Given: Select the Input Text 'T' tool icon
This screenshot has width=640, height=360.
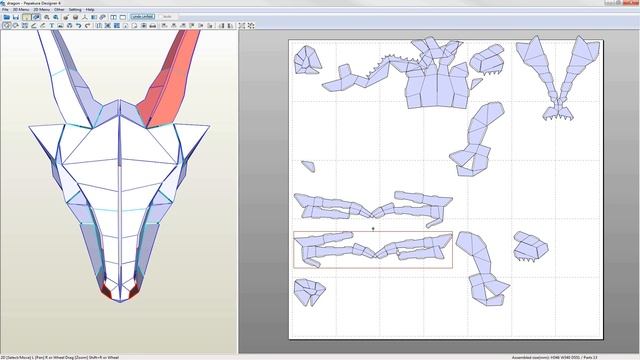Looking at the screenshot, I should 52,25.
